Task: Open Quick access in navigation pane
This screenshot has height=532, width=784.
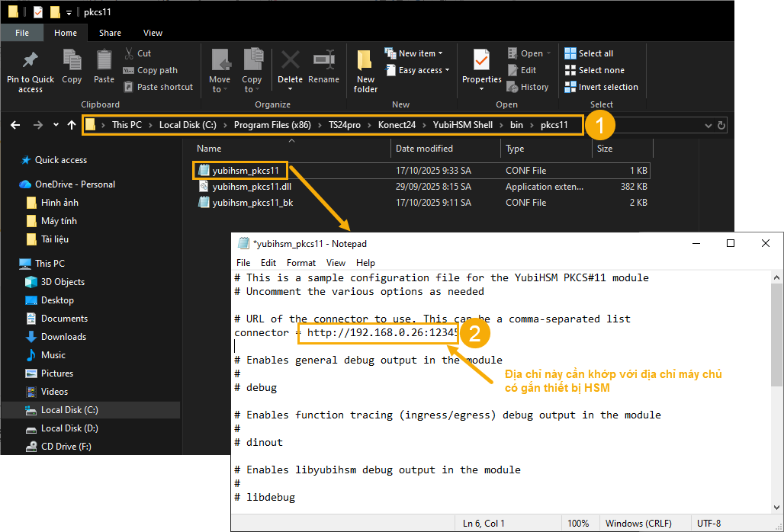Action: coord(60,160)
